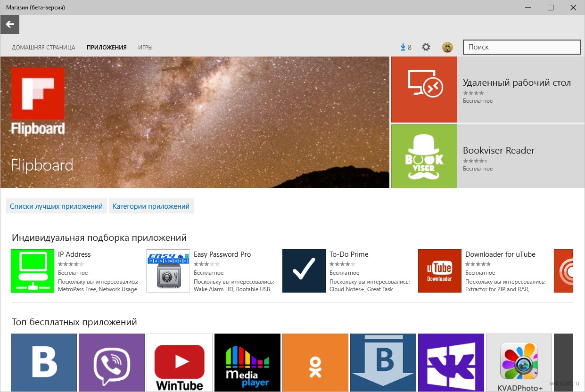Open the settings gear
The height and width of the screenshot is (392, 585).
click(x=426, y=47)
